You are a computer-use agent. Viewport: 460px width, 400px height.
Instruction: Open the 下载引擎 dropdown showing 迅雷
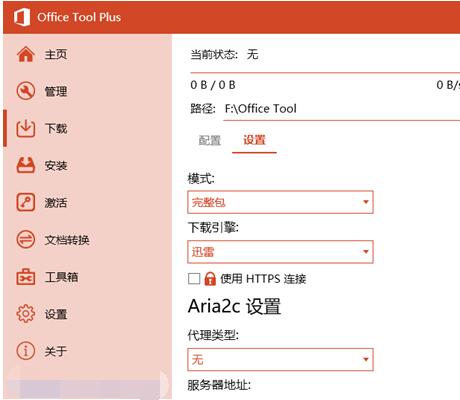click(280, 252)
